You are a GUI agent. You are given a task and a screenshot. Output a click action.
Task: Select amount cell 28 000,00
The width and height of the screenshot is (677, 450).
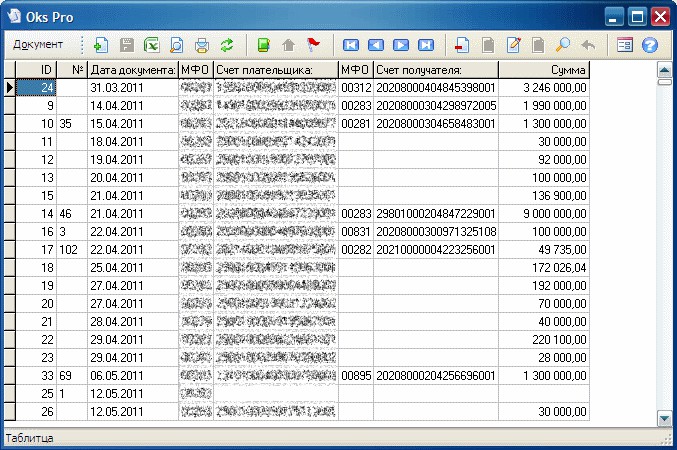tap(544, 358)
